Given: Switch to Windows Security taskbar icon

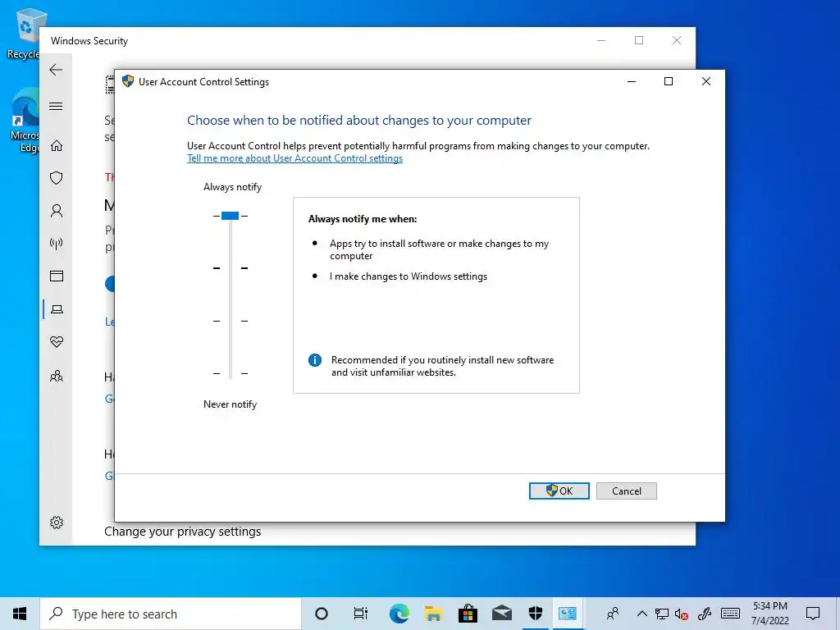Looking at the screenshot, I should [x=535, y=614].
